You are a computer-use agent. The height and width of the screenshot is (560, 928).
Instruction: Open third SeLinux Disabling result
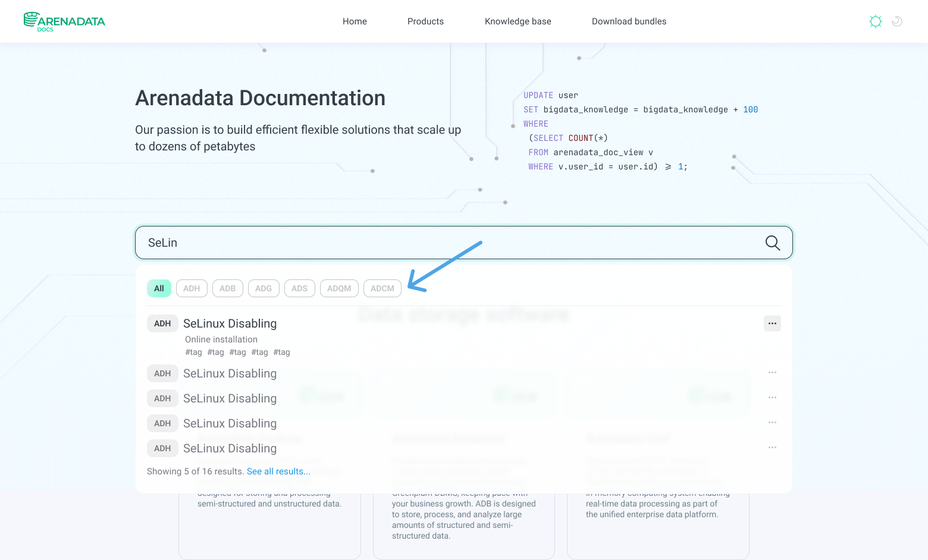(x=230, y=398)
